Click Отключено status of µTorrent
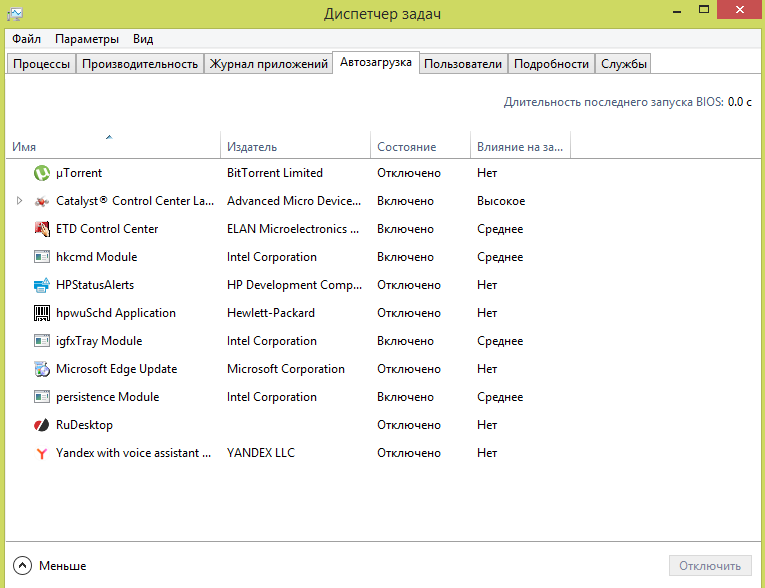The height and width of the screenshot is (588, 765). 409,173
